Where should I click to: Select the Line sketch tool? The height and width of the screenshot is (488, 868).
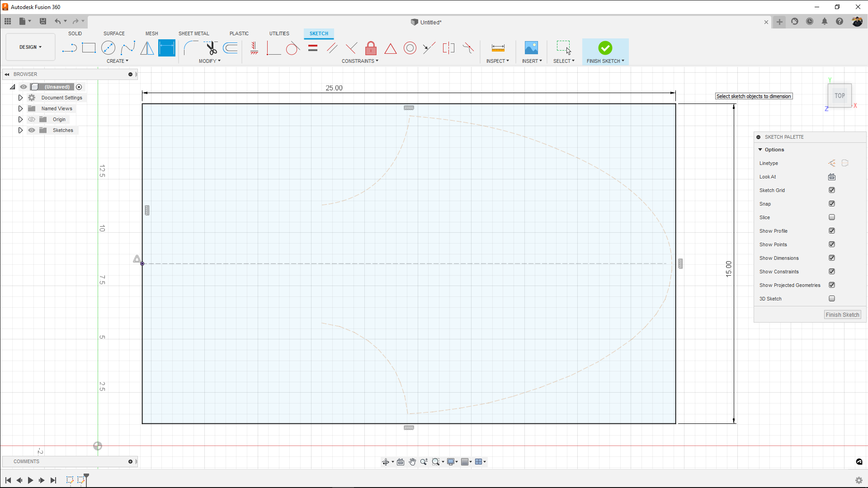pos(70,48)
